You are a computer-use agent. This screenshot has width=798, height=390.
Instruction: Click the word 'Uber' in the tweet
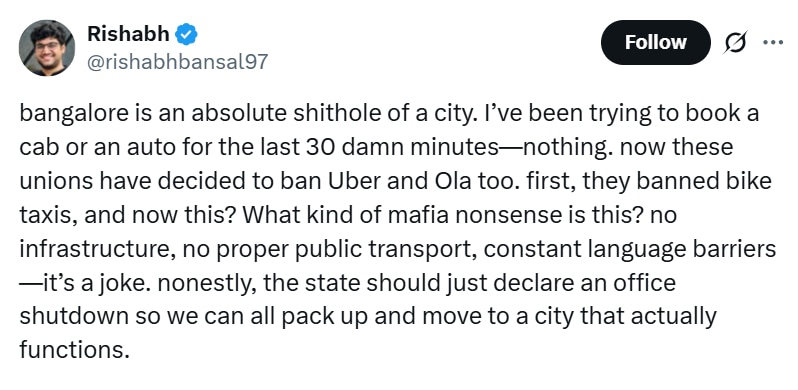355,182
